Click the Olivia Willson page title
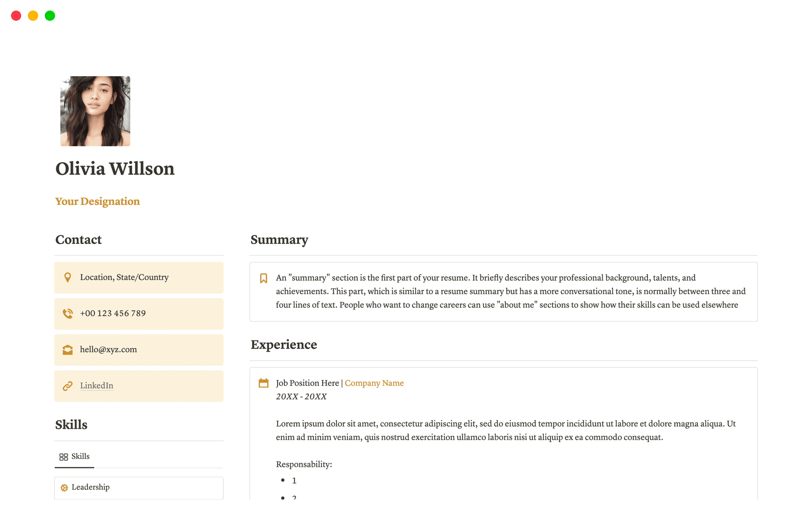Image resolution: width=812 pixels, height=508 pixels. pos(115,168)
